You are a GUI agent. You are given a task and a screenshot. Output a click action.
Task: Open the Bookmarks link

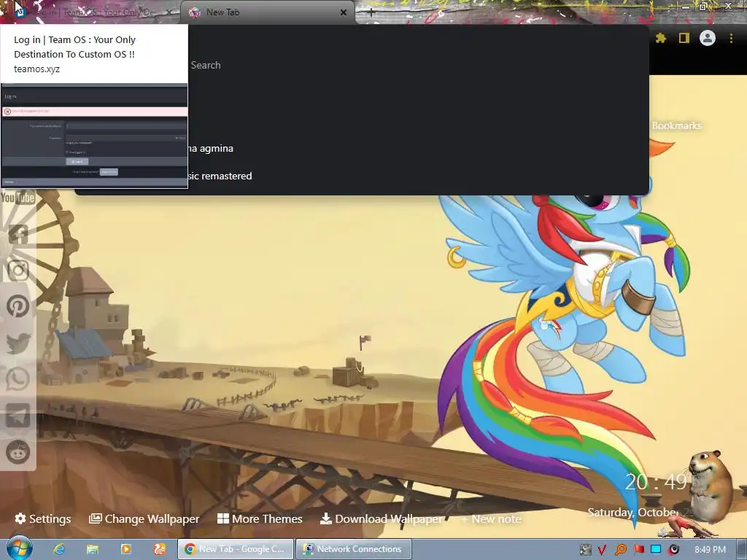click(x=676, y=125)
